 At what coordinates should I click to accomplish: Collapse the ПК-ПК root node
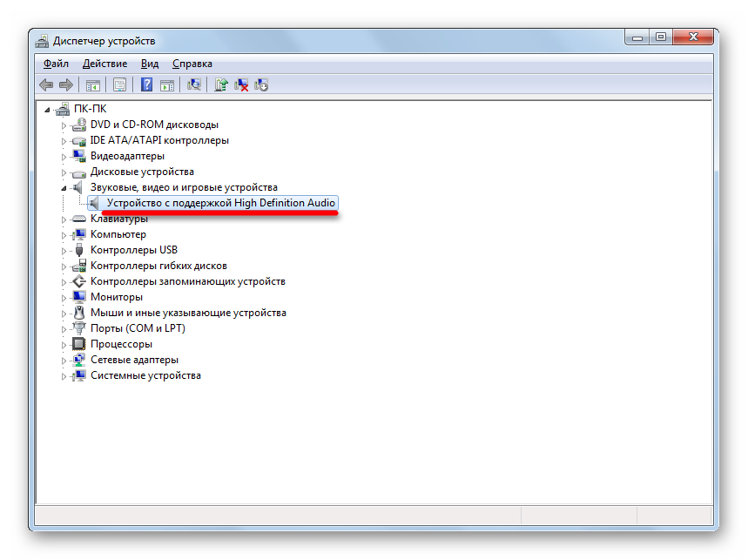(x=47, y=111)
